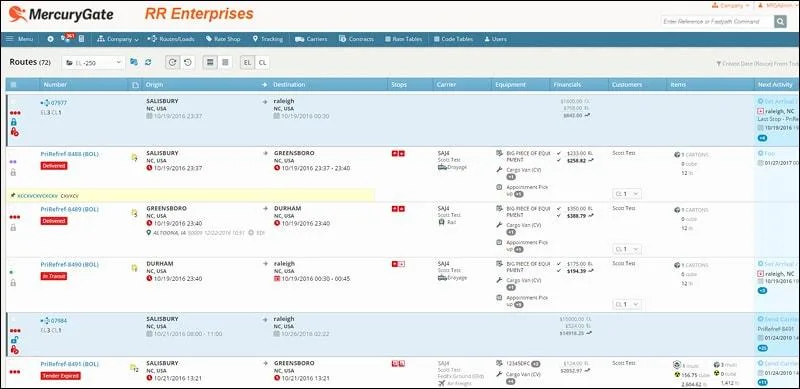Open Rate Shop in navbar
Viewport: 800px width, 389px height.
tap(223, 39)
